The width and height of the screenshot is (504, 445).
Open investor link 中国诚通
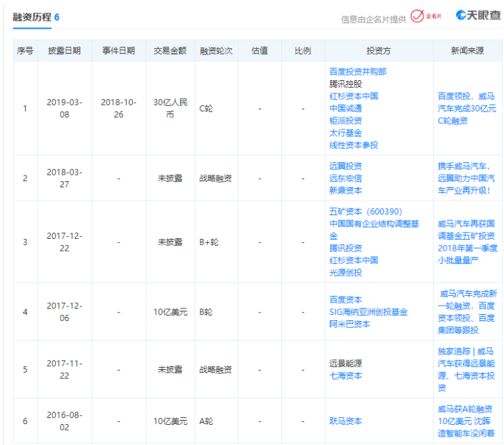click(345, 109)
